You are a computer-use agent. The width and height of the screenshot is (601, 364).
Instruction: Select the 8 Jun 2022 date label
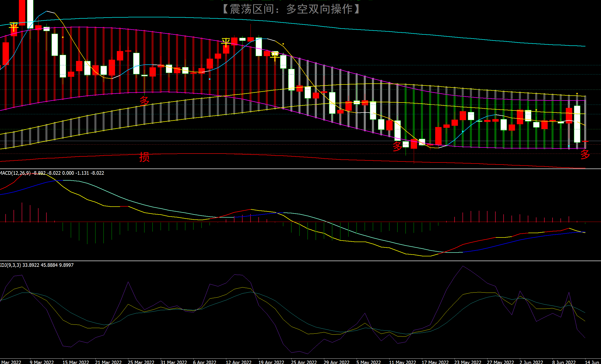pos(564,362)
